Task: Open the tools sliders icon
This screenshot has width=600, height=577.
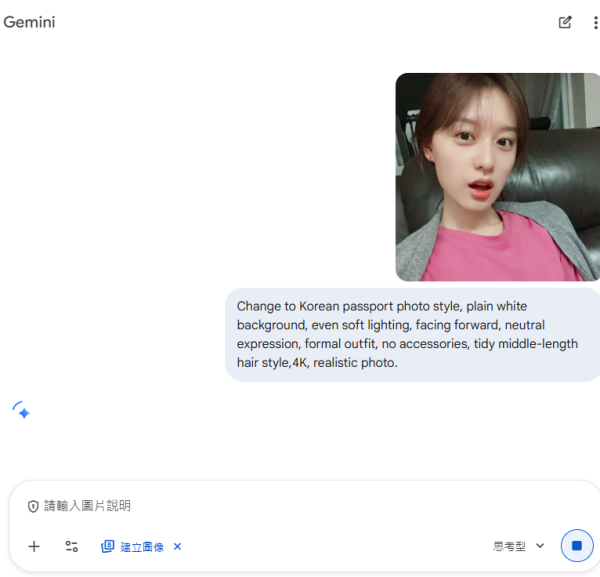Action: point(72,546)
